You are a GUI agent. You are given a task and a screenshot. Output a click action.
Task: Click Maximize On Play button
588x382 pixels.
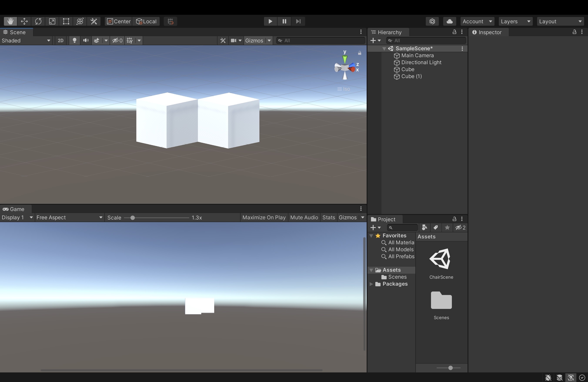click(x=264, y=218)
